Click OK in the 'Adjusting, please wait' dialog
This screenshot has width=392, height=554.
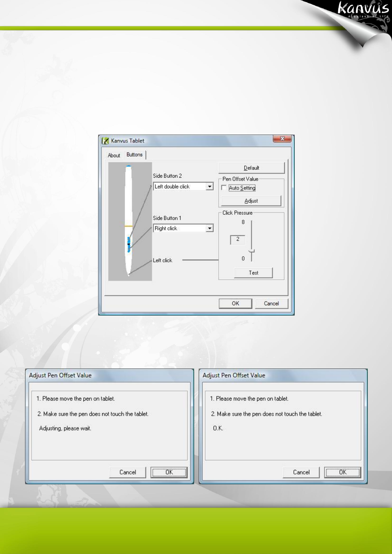pos(169,472)
